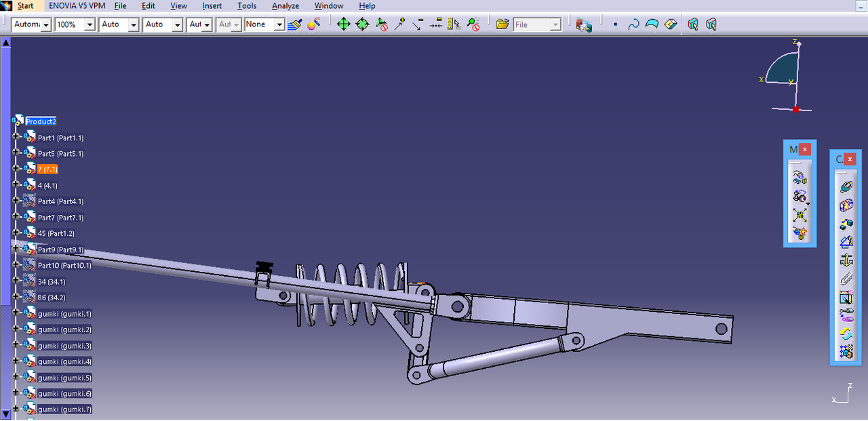868x421 pixels.
Task: Select 86 (34.2) in the tree
Action: [x=52, y=298]
